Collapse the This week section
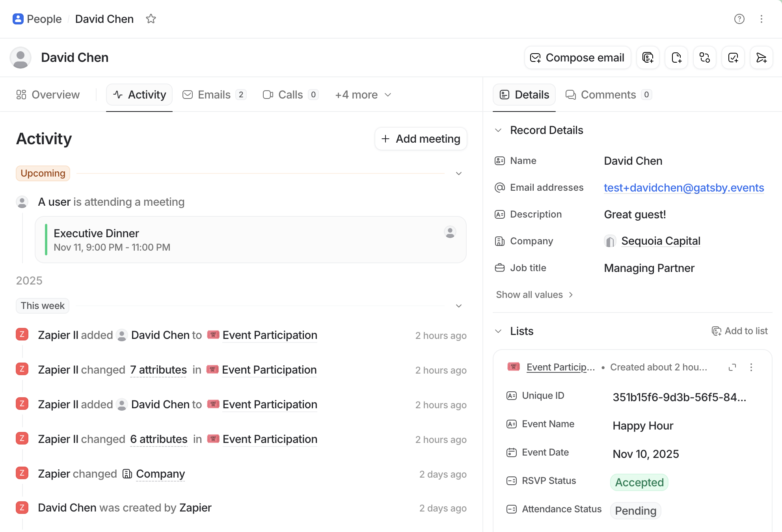 [458, 306]
